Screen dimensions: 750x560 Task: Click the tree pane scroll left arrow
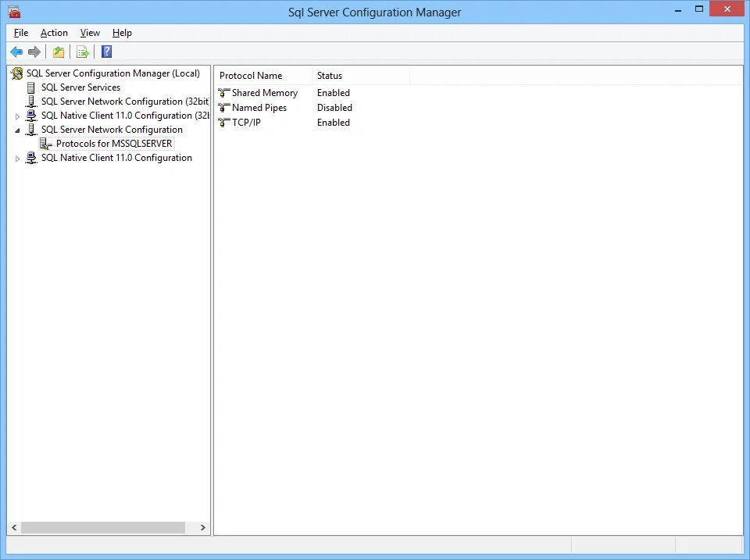(14, 527)
